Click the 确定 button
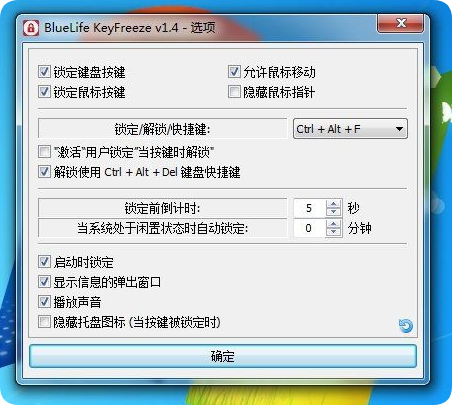Screen dimensions: 452x405 pos(223,356)
